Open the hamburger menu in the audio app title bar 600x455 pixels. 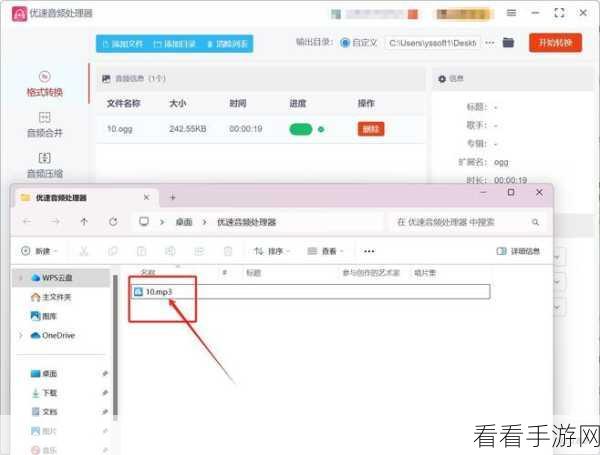point(511,13)
